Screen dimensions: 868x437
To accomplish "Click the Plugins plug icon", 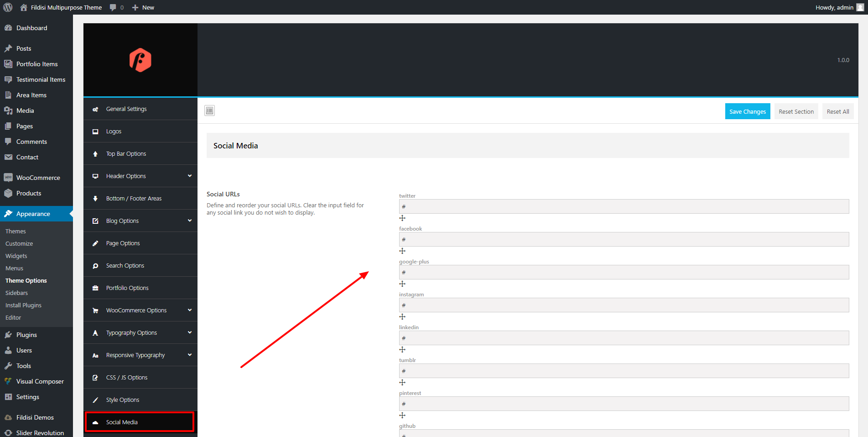I will 8,335.
